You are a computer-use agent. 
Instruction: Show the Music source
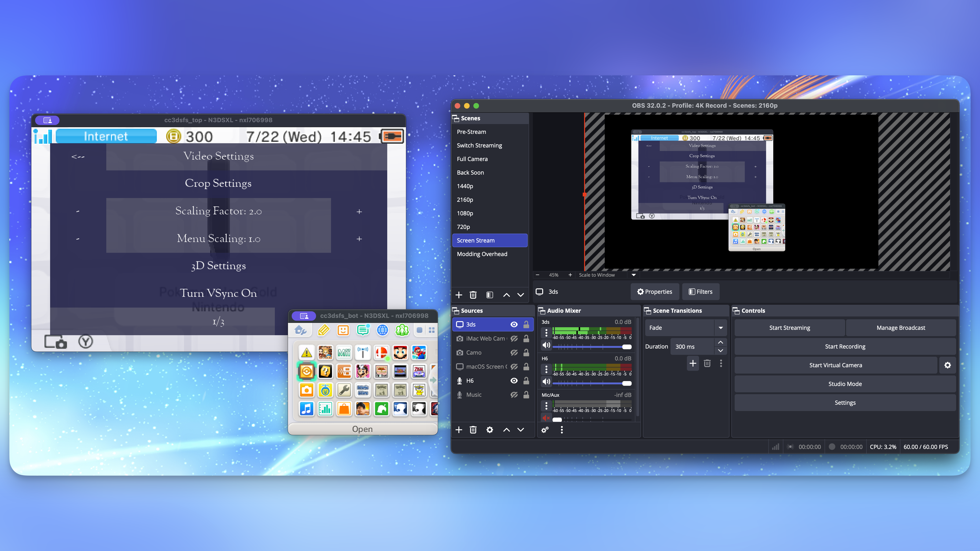tap(514, 395)
